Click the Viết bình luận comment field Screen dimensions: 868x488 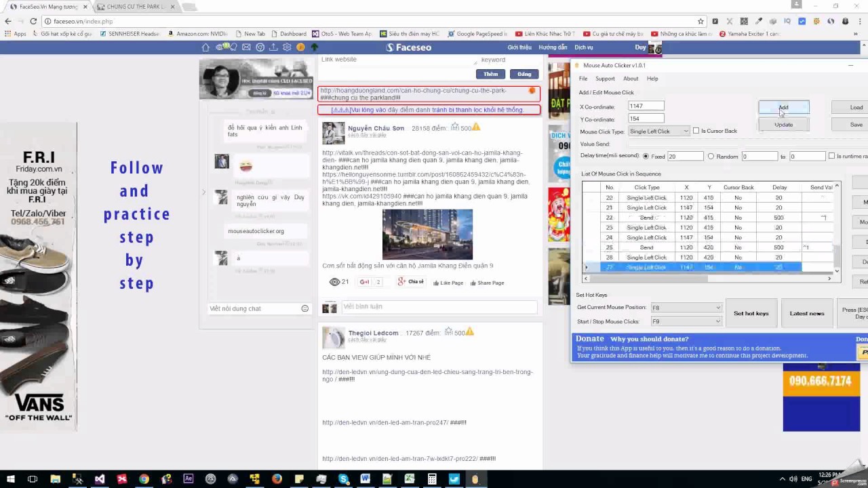[439, 306]
